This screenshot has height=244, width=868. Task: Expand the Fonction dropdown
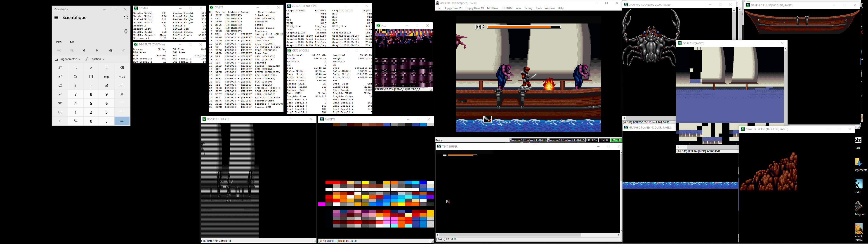click(95, 59)
